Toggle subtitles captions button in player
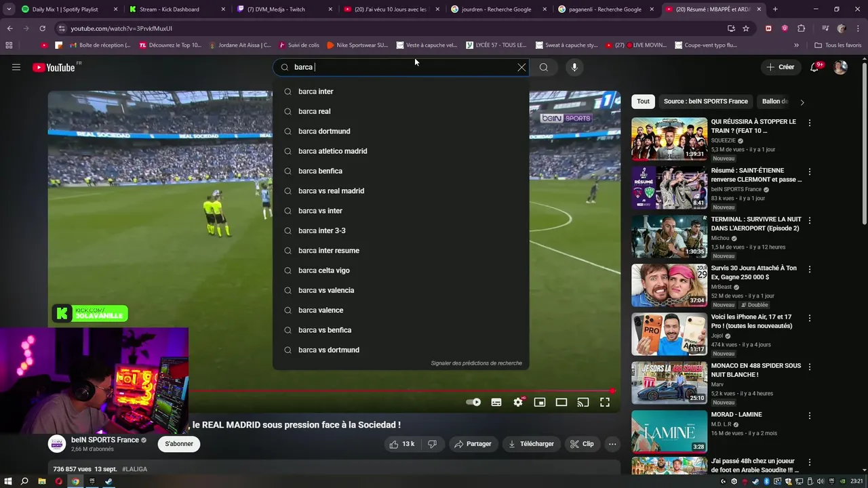The height and width of the screenshot is (488, 868). 496,402
